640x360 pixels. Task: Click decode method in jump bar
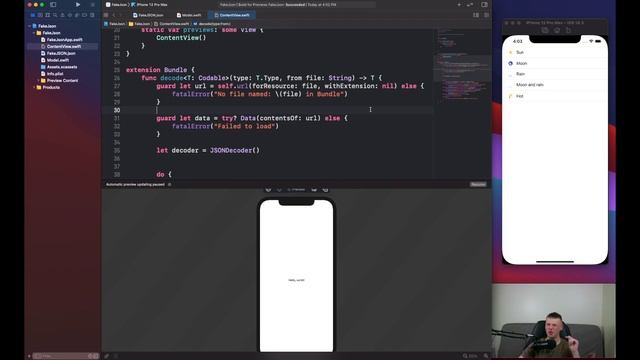(x=212, y=24)
